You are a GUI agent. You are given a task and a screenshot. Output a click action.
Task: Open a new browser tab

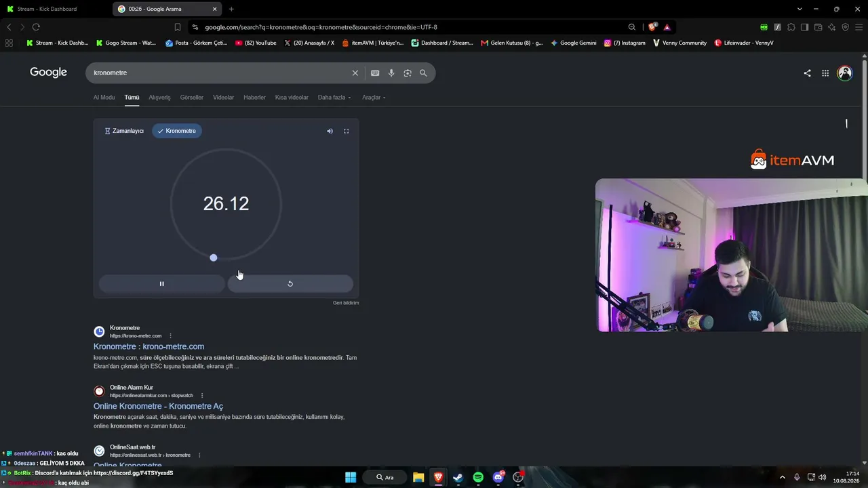pyautogui.click(x=231, y=9)
